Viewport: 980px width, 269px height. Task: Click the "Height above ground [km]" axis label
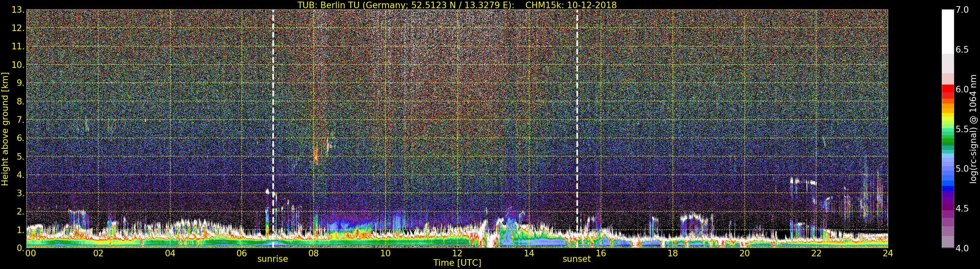[x=5, y=129]
